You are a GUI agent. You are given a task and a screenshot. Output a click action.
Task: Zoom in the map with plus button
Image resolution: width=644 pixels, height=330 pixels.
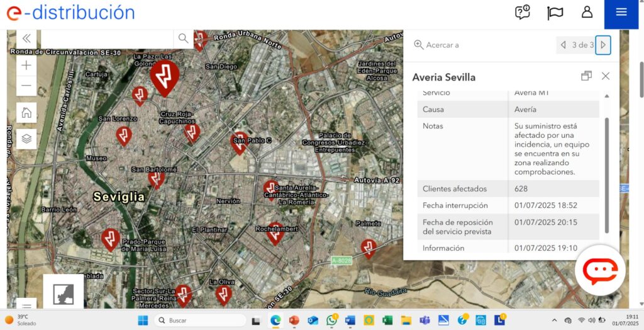[x=26, y=65]
